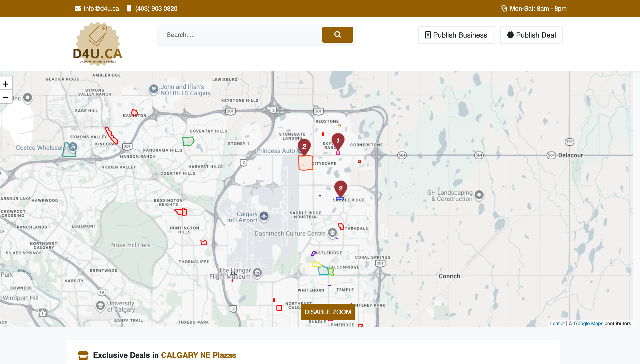The height and width of the screenshot is (364, 640).
Task: Select the green polygon in Coventry Hills
Action: 188,141
